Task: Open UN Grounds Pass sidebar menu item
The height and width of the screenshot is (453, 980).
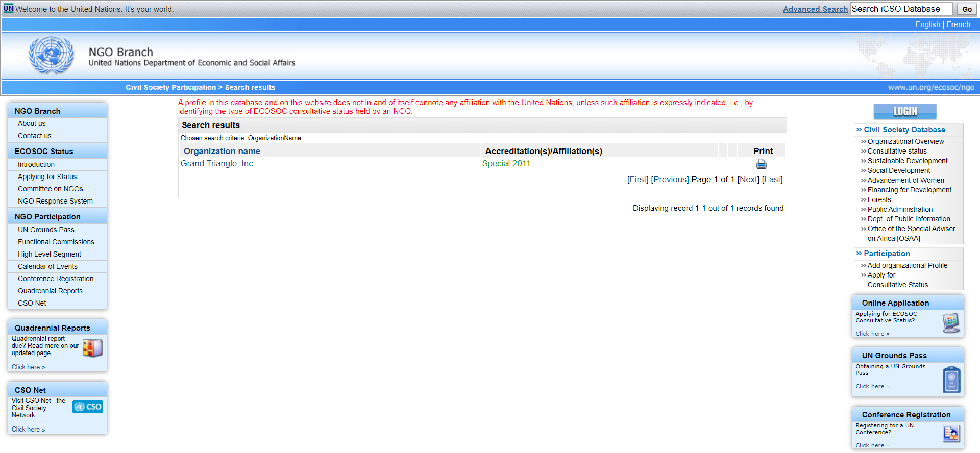Action: (x=46, y=230)
